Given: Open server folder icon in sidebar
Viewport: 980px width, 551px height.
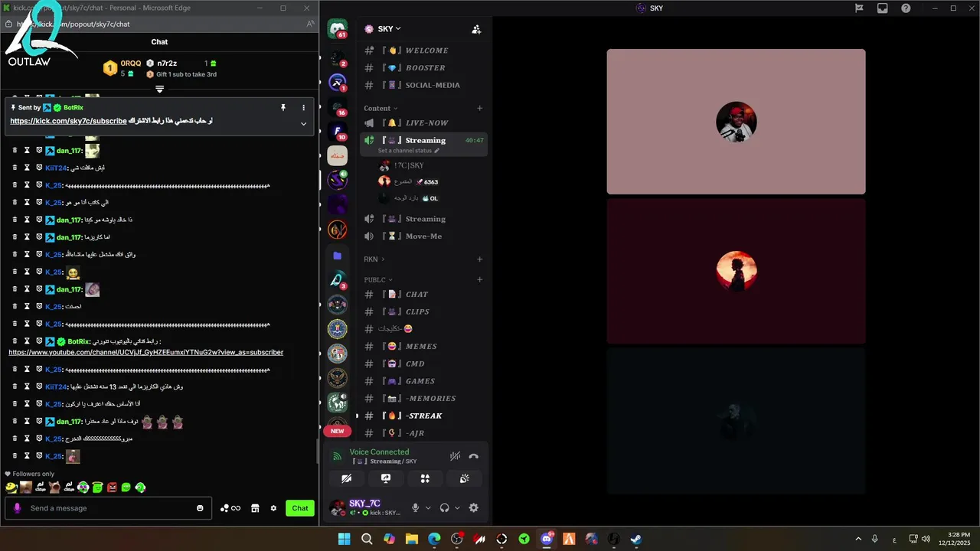Looking at the screenshot, I should 338,256.
